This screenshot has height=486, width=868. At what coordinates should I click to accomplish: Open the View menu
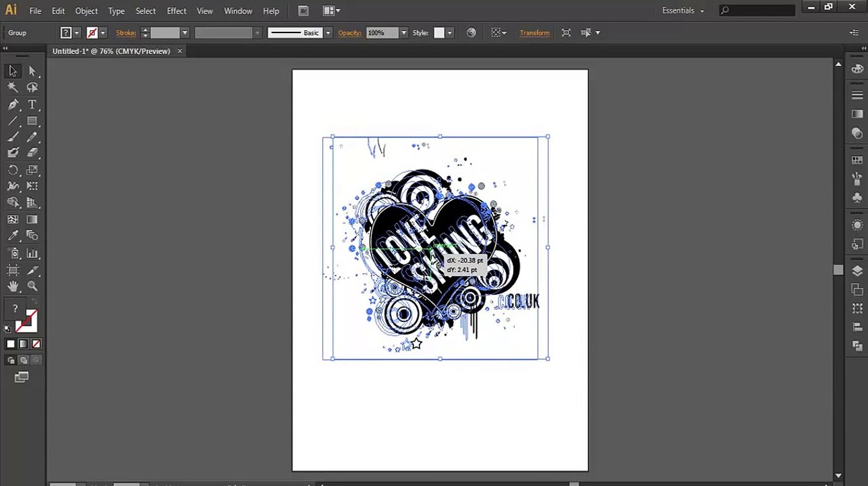204,11
